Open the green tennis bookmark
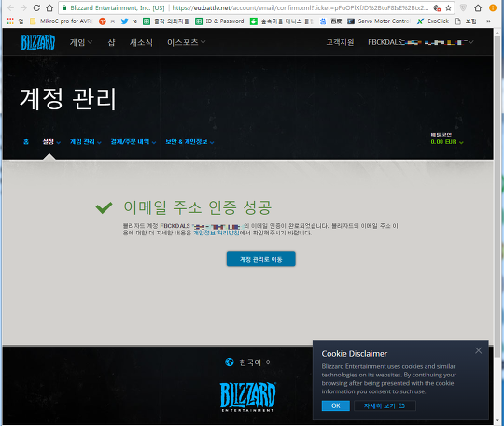This screenshot has height=426, width=504. click(x=281, y=21)
